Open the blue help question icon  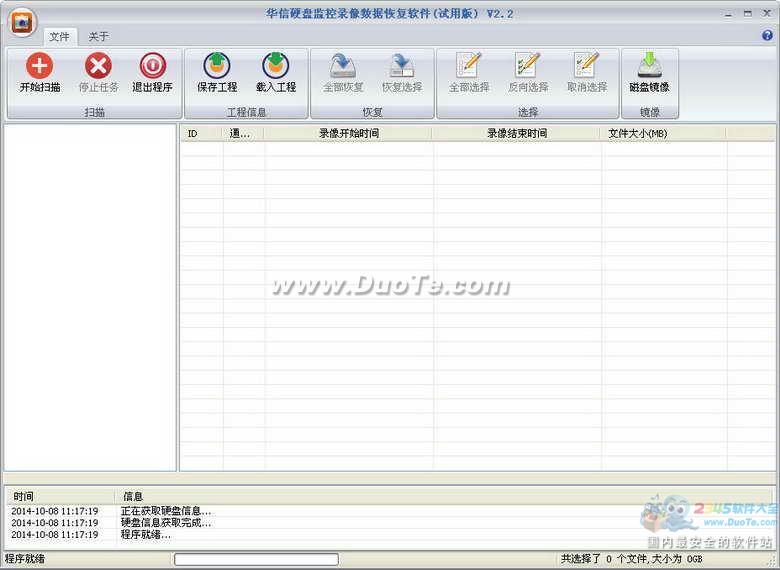point(767,35)
